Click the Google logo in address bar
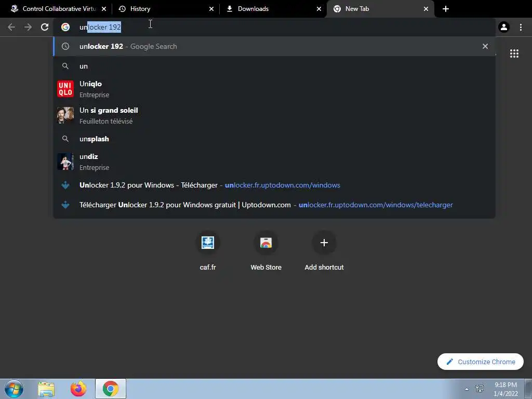The height and width of the screenshot is (399, 532). tap(65, 27)
